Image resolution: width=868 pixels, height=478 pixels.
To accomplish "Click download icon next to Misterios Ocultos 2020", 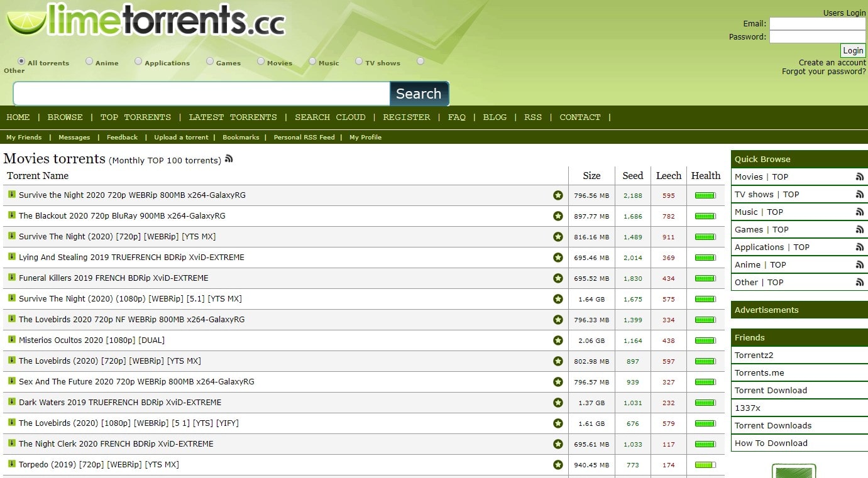I will (x=12, y=339).
